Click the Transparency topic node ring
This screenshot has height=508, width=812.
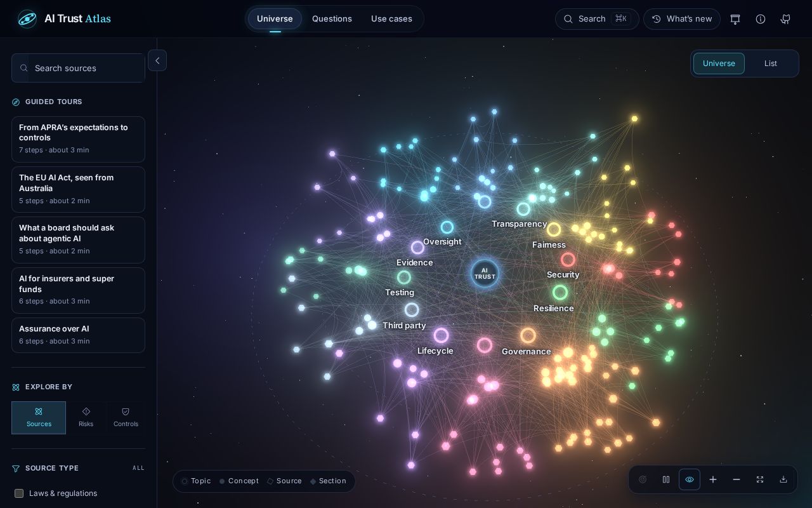click(523, 209)
